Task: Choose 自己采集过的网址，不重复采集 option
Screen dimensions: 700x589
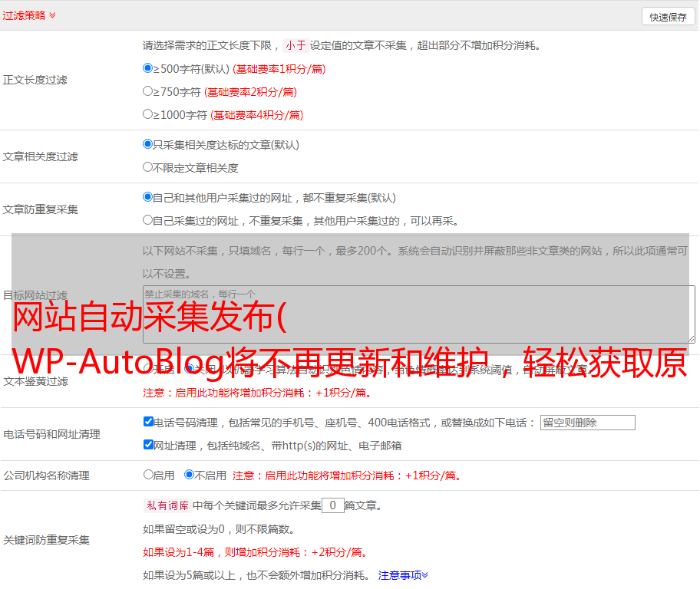Action: [x=148, y=220]
